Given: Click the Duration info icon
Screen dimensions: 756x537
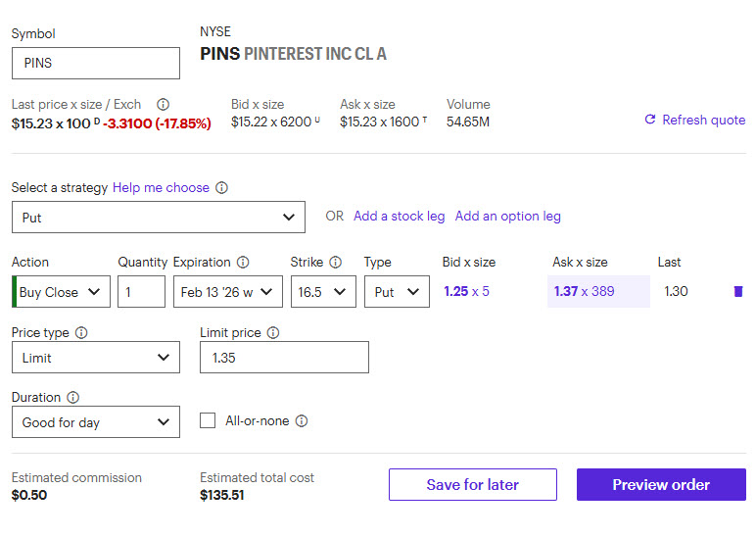Looking at the screenshot, I should pos(73,398).
